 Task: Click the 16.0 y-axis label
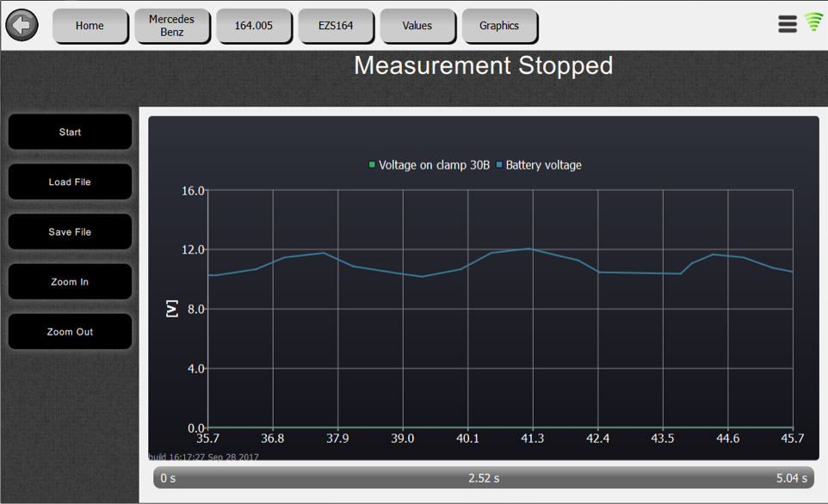193,191
